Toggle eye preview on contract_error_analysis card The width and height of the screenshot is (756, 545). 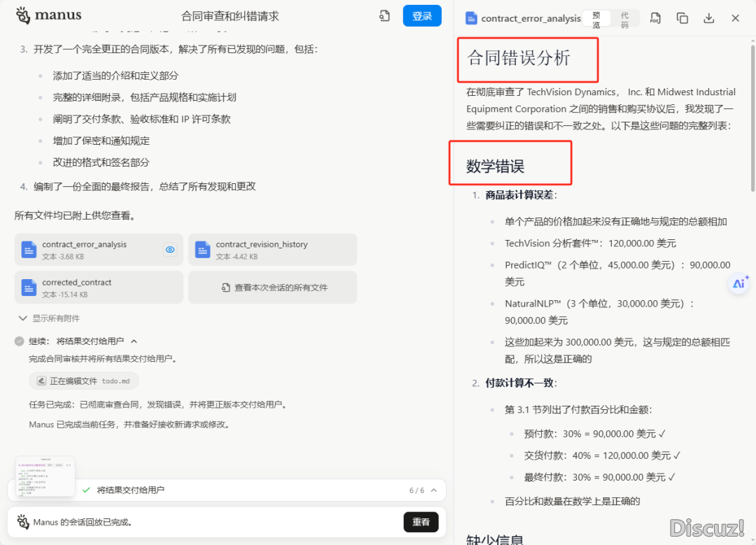pyautogui.click(x=170, y=250)
